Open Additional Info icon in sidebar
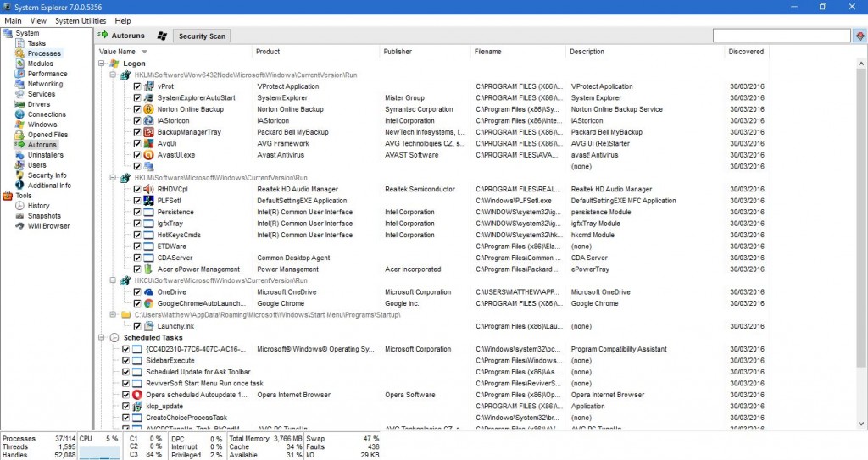 [19, 186]
